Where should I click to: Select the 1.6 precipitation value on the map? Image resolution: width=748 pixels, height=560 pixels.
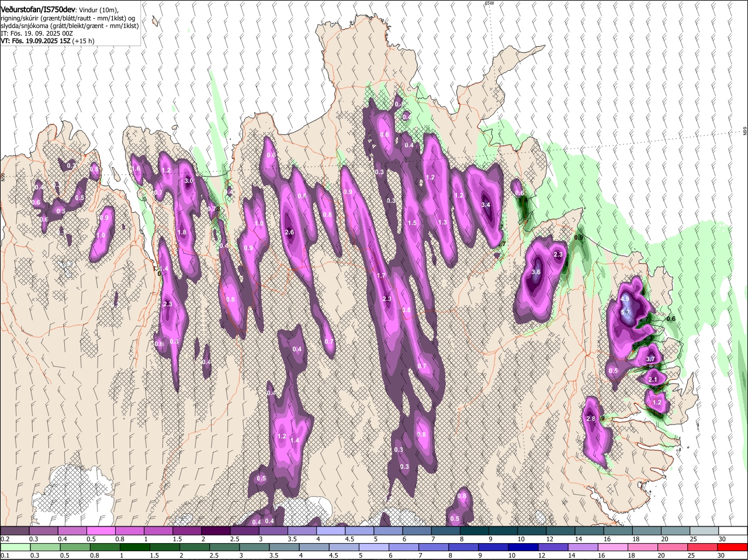136,169
